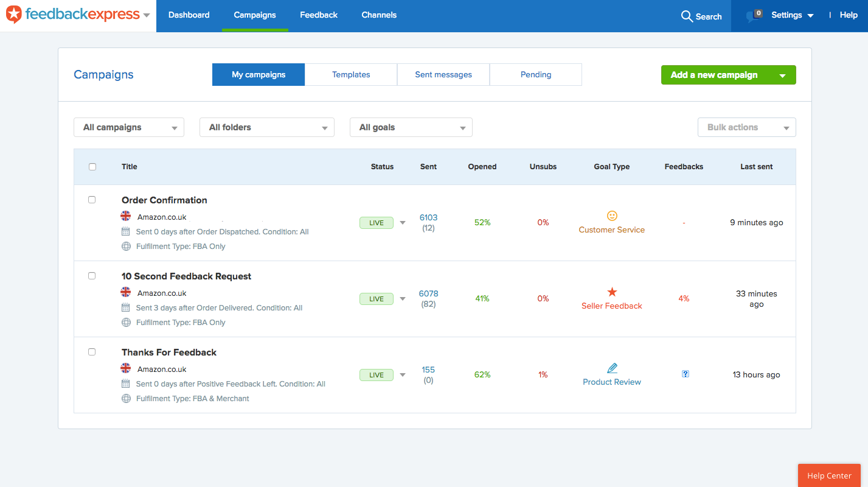Toggle select-all checkbox in table header
Screen dimensions: 868x487
point(92,167)
